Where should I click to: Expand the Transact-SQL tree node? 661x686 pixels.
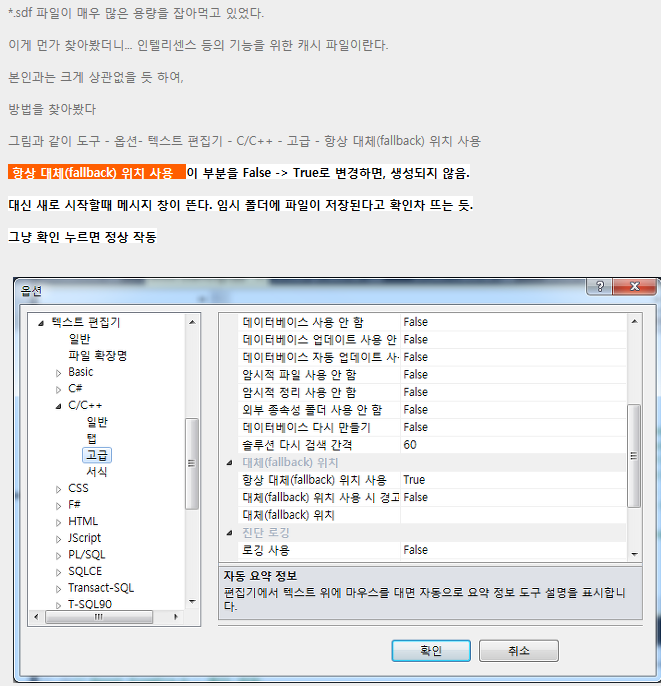tap(59, 589)
